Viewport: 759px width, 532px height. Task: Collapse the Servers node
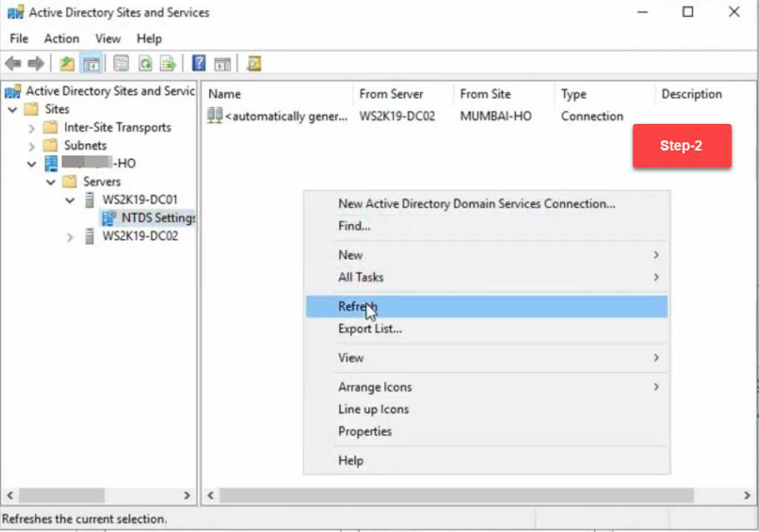(x=51, y=182)
